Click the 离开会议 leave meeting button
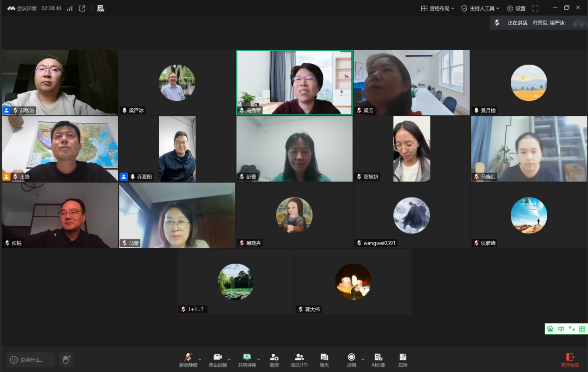The height and width of the screenshot is (372, 588). pos(570,359)
